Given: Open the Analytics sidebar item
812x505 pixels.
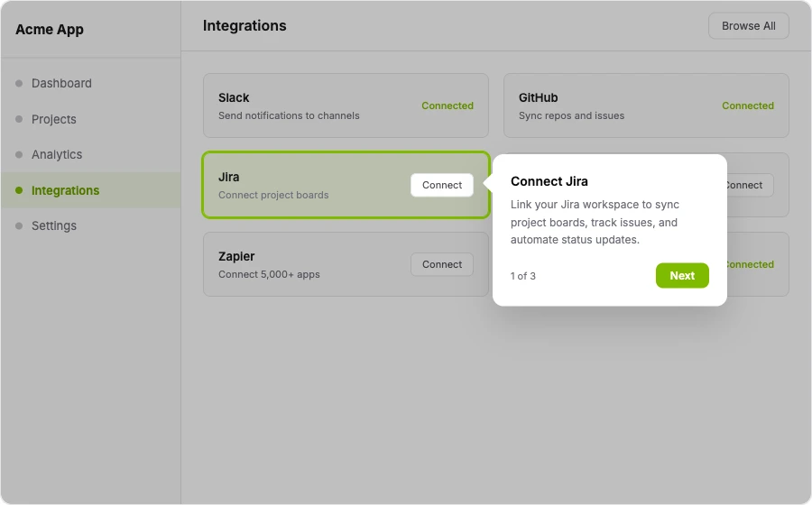Looking at the screenshot, I should point(90,155).
